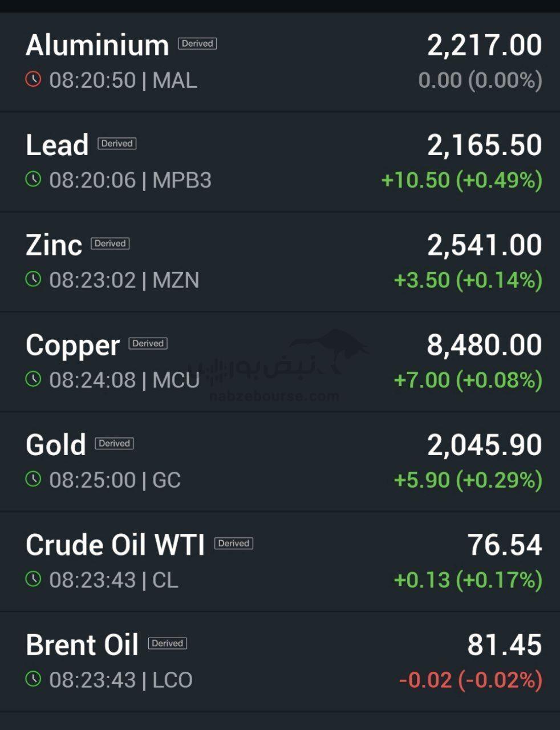Select the Zinc price 2,541.00
The height and width of the screenshot is (730, 560).
point(484,245)
